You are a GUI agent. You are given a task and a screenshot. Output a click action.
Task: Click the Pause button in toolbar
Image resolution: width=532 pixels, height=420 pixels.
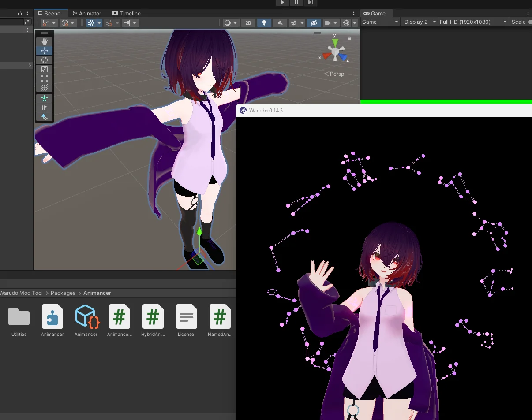296,3
